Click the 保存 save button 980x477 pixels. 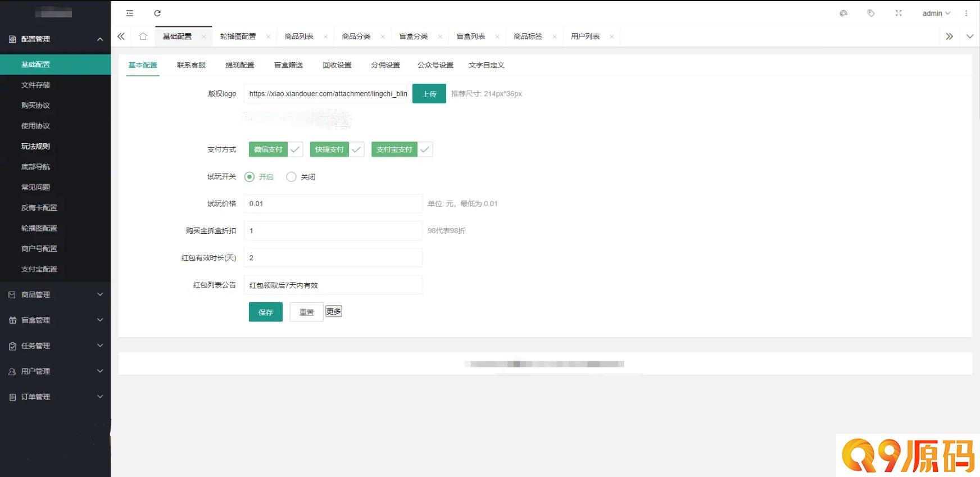(266, 312)
